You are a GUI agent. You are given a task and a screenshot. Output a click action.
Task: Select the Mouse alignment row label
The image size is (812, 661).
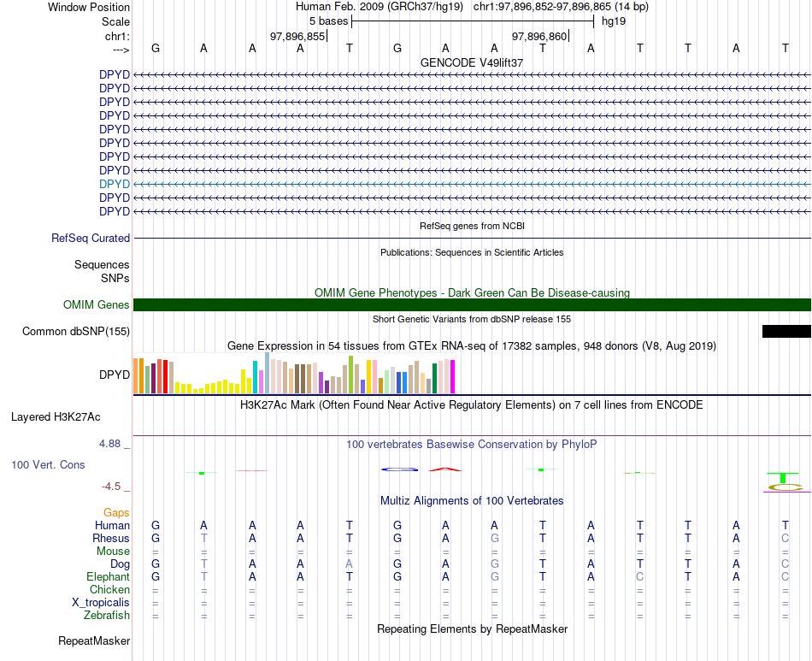tap(113, 552)
